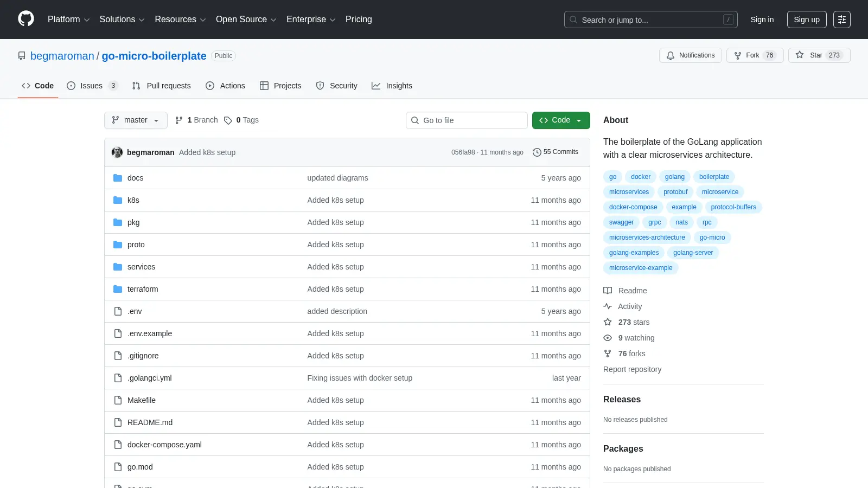Viewport: 868px width, 488px height.
Task: Select the Code tab
Action: pyautogui.click(x=37, y=86)
